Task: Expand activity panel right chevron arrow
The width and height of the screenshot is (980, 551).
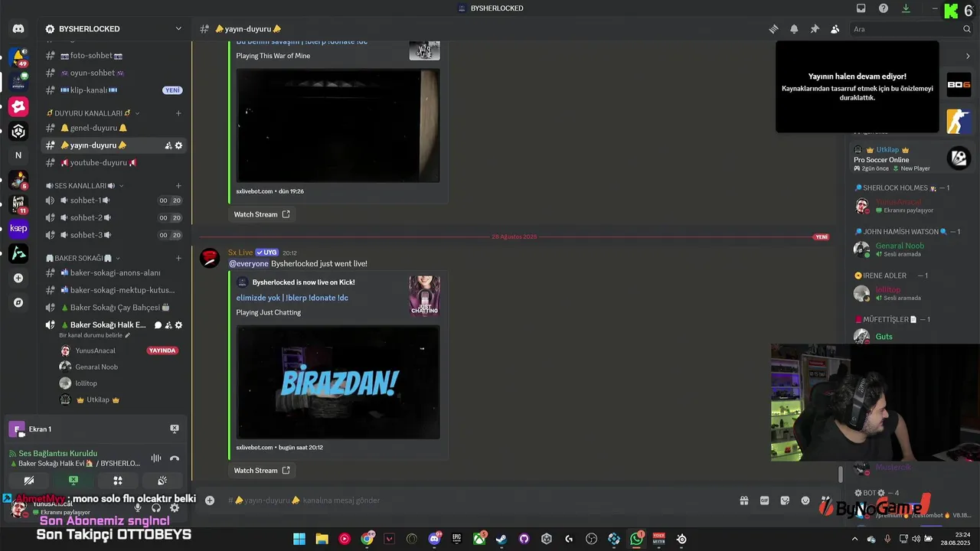Action: tap(968, 56)
